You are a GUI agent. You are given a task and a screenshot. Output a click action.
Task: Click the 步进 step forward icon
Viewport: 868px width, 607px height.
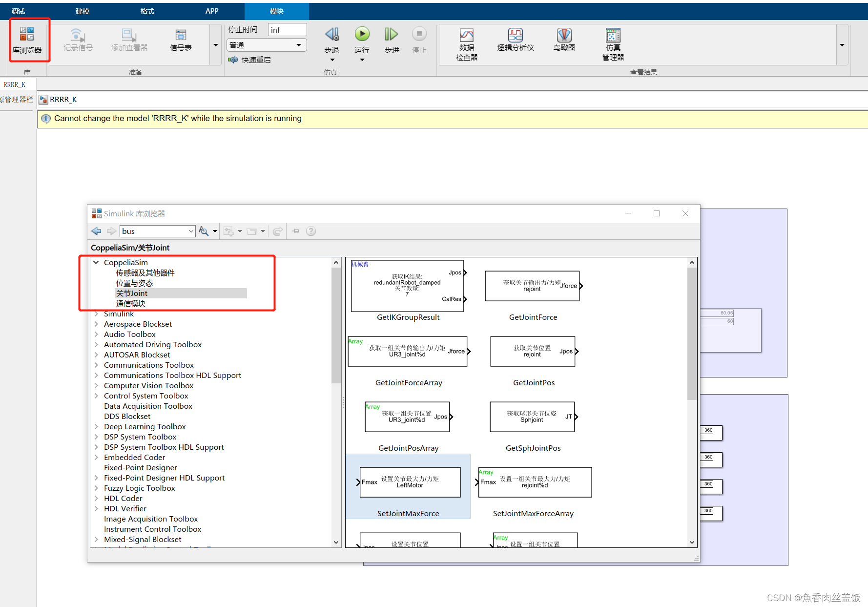click(392, 34)
